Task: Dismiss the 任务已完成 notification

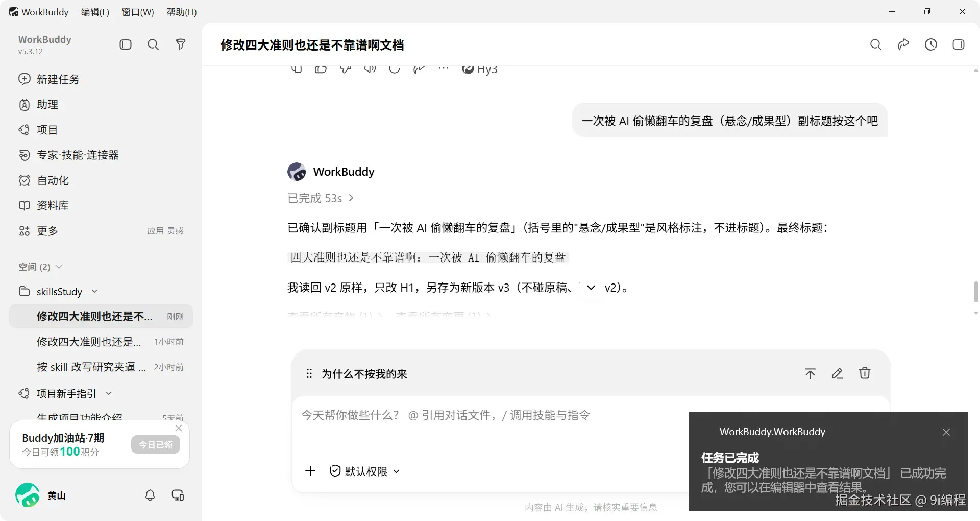Action: coord(946,432)
